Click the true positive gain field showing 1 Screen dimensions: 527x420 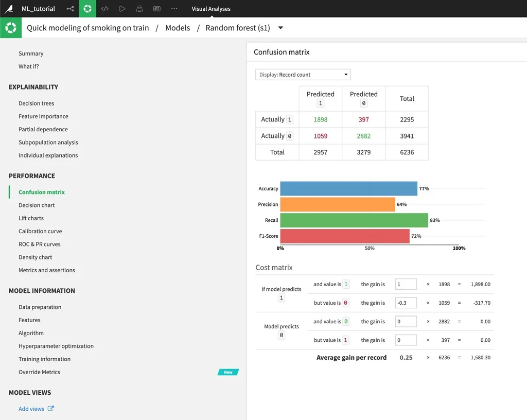coord(406,284)
